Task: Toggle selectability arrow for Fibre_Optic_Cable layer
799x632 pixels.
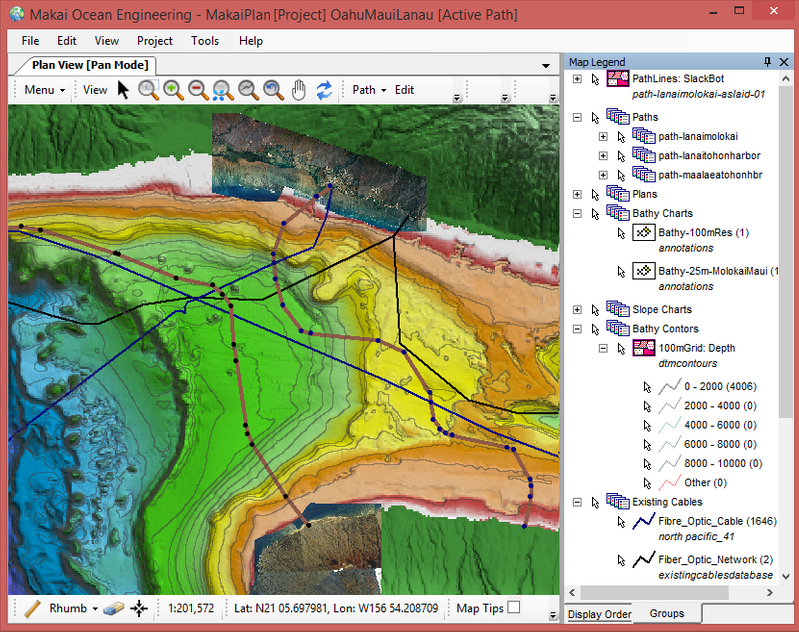Action: click(620, 521)
